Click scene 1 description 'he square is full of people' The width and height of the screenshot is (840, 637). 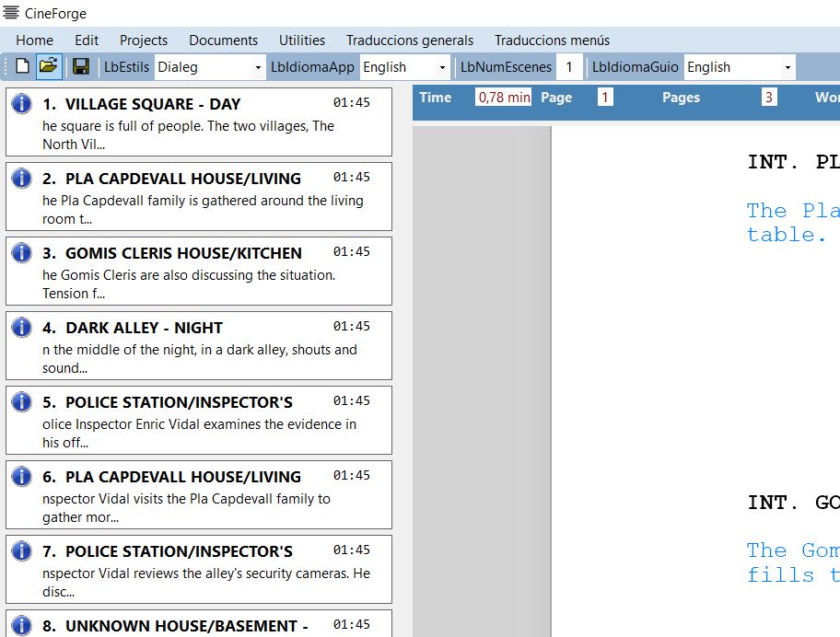(189, 135)
